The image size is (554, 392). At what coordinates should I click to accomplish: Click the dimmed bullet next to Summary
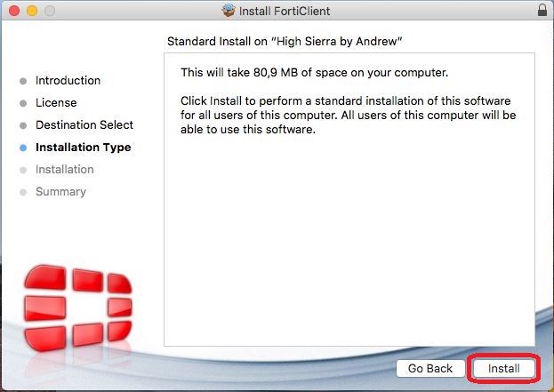click(23, 193)
